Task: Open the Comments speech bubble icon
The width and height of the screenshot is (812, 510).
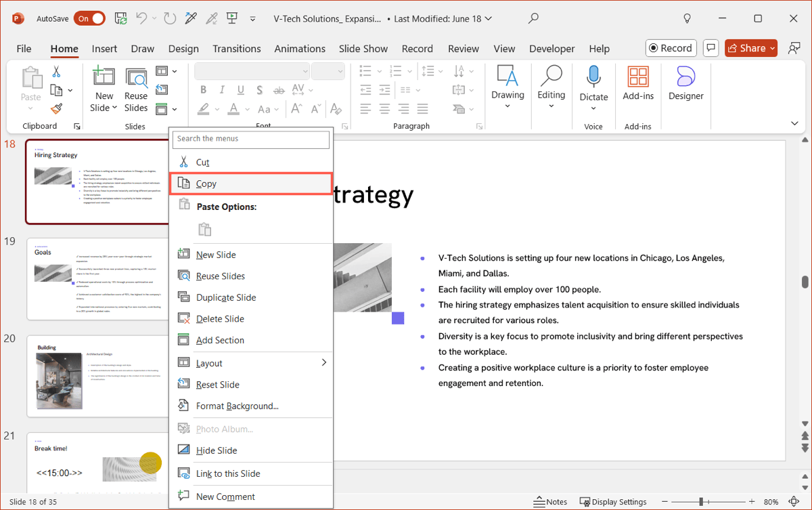Action: [710, 48]
